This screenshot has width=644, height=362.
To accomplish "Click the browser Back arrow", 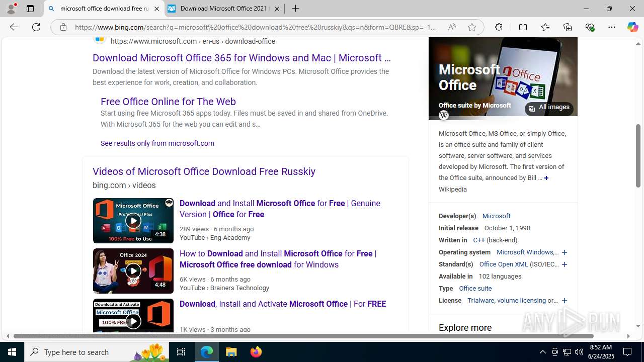I will tap(14, 27).
